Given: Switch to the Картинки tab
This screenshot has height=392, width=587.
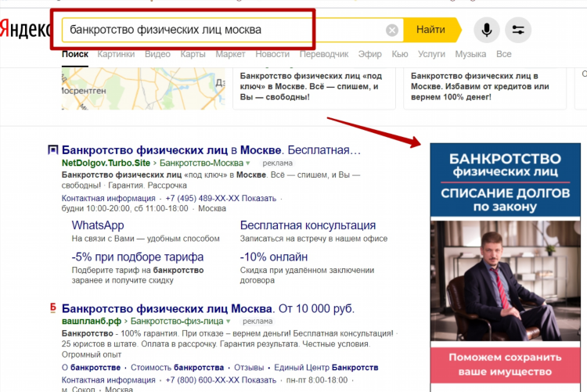Looking at the screenshot, I should [116, 54].
